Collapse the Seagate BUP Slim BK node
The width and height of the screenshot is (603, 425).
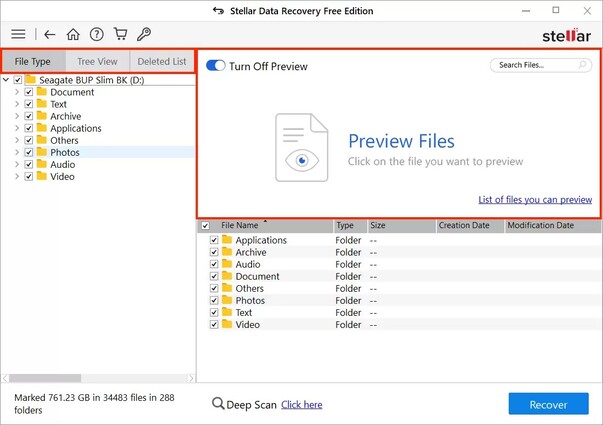[x=6, y=80]
